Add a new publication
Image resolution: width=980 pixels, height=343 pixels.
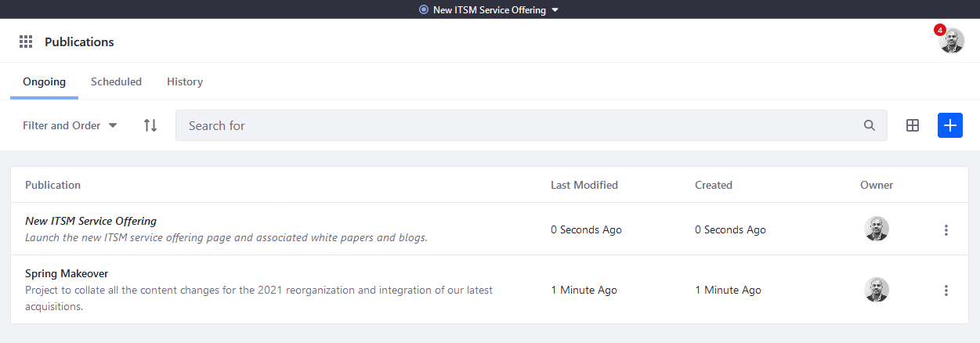950,125
